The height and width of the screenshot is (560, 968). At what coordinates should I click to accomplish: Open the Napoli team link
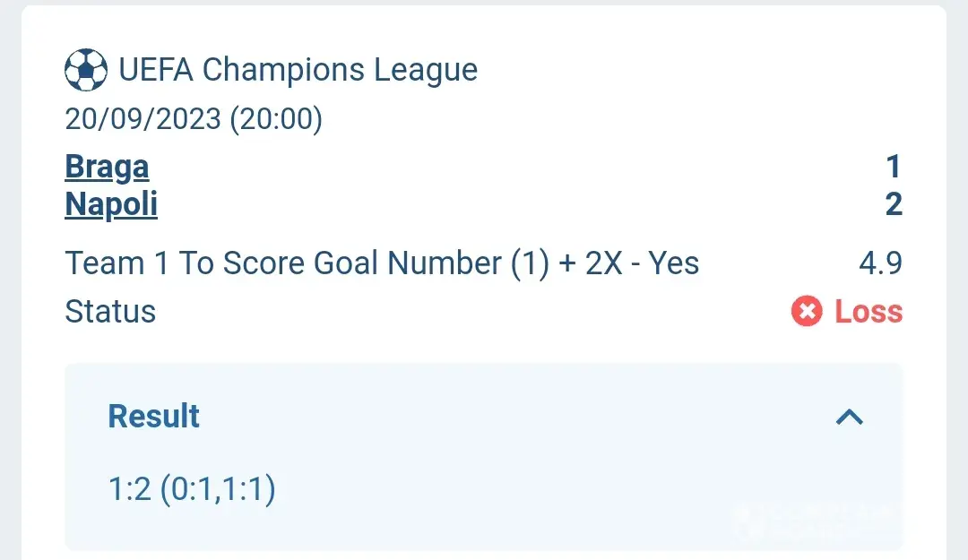click(x=111, y=204)
